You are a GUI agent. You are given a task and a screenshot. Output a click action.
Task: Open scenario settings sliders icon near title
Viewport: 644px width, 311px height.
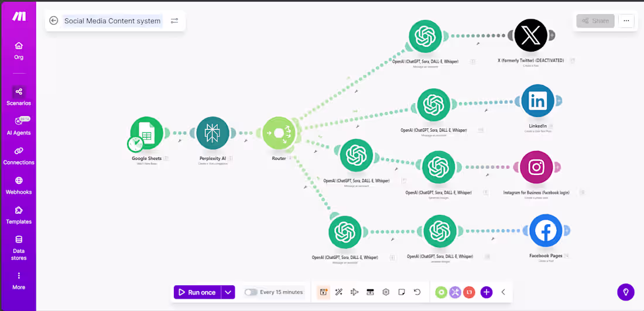(174, 20)
